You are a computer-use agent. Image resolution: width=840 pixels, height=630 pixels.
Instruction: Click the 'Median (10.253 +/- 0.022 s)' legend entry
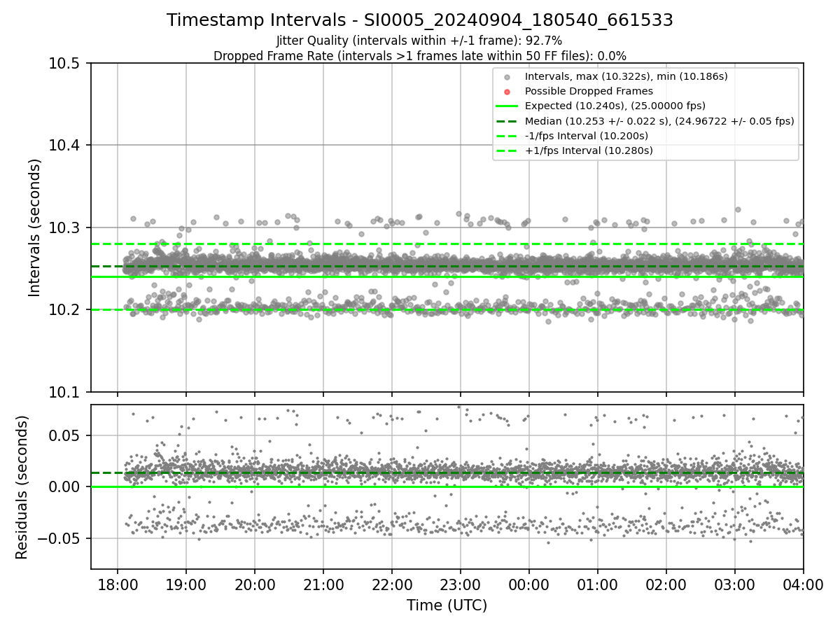point(659,121)
